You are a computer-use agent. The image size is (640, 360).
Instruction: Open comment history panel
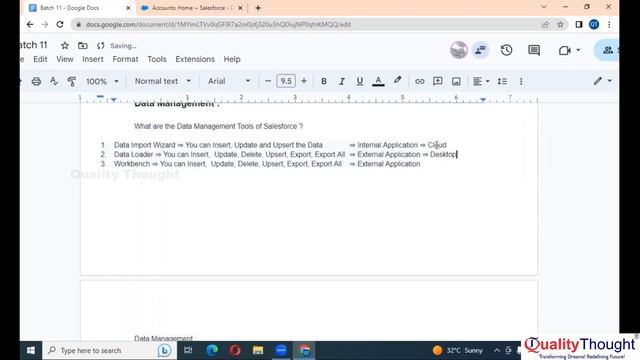pos(534,50)
